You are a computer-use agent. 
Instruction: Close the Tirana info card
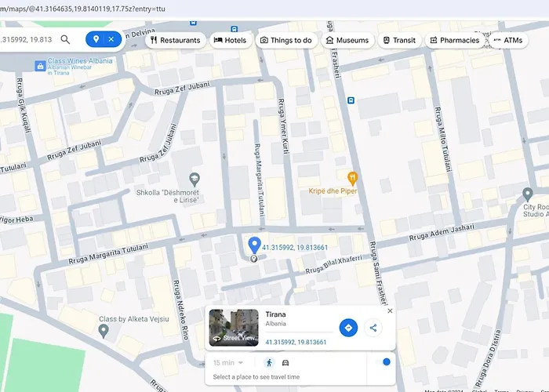(390, 311)
